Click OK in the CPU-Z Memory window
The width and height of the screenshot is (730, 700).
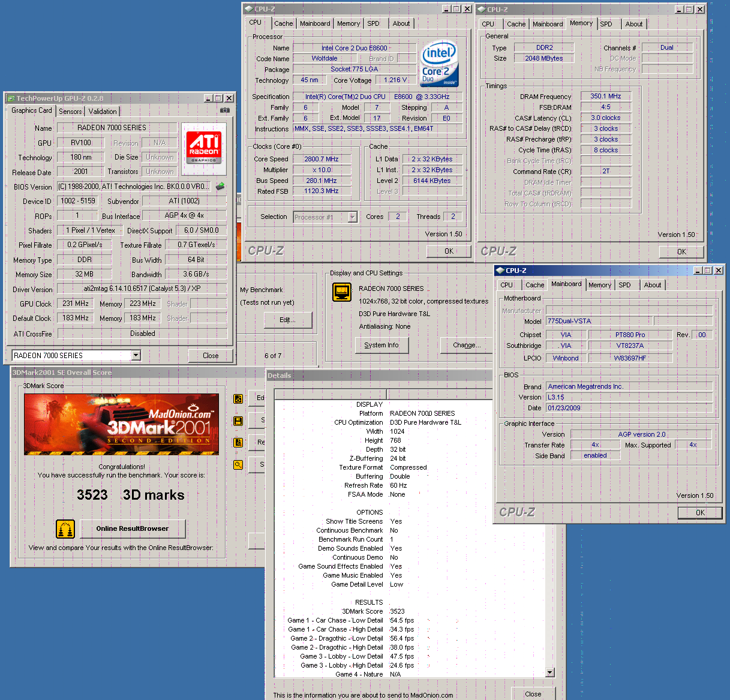[682, 251]
